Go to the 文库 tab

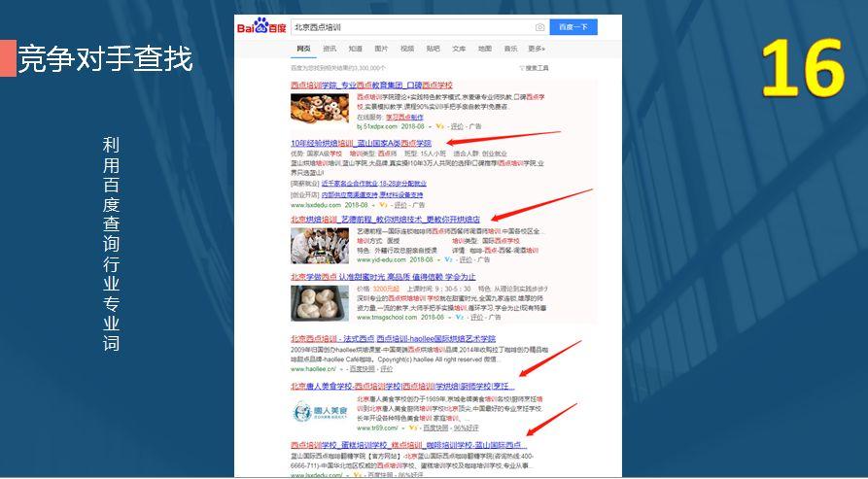[x=459, y=49]
